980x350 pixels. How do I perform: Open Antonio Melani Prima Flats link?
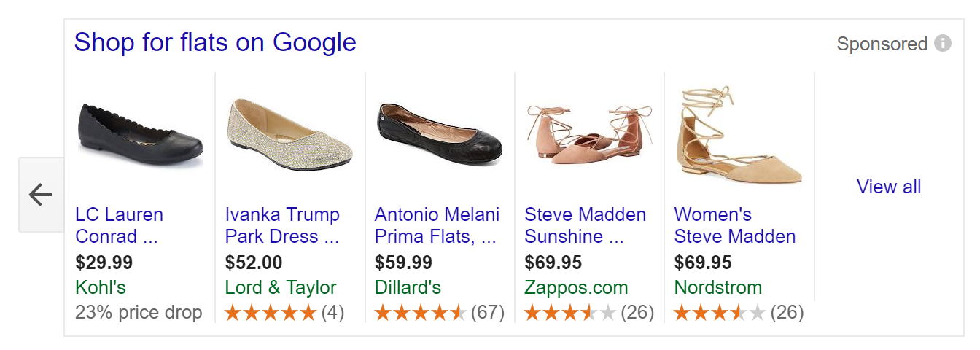click(x=437, y=225)
